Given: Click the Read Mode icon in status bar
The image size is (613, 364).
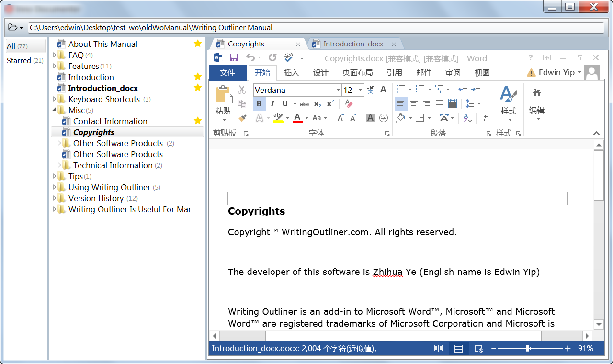Looking at the screenshot, I should point(438,349).
